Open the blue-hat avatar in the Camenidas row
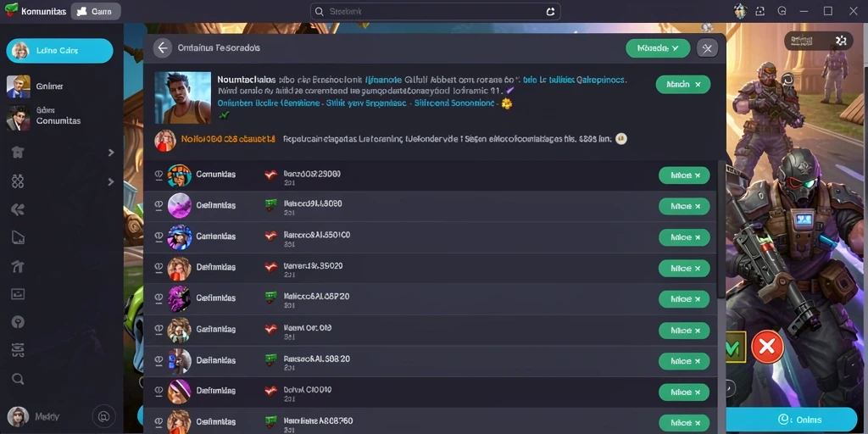Screen dimensions: 868x434 tap(180, 237)
